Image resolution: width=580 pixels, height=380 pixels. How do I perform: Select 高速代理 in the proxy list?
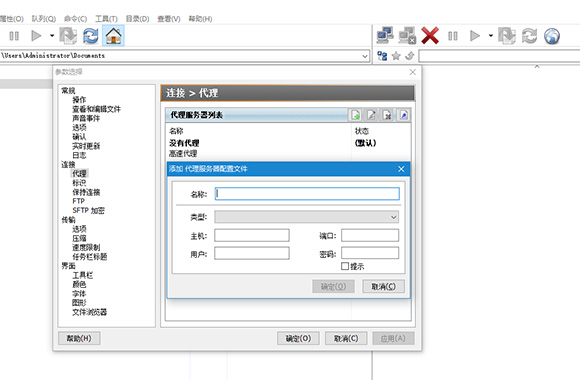point(183,153)
